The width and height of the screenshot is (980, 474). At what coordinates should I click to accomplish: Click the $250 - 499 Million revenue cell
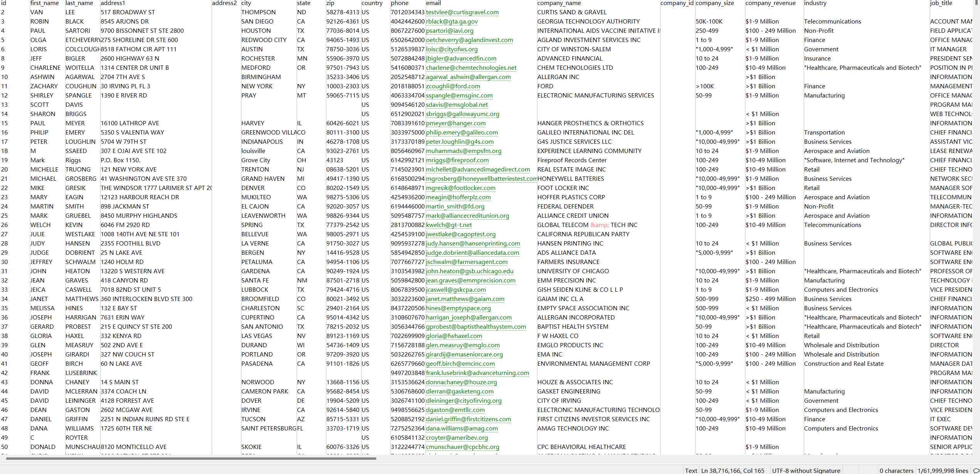click(x=770, y=299)
